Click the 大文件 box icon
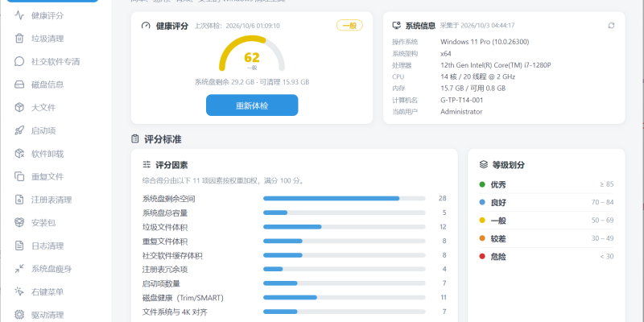 click(19, 108)
